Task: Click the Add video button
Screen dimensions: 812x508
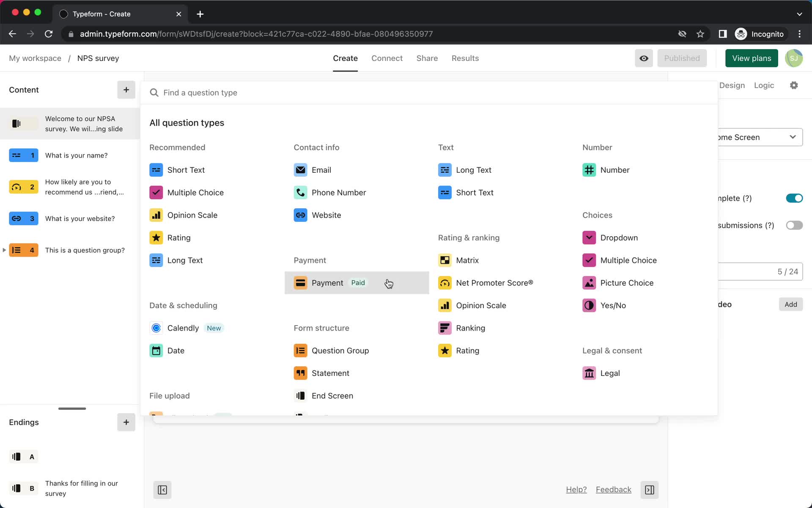Action: click(791, 304)
